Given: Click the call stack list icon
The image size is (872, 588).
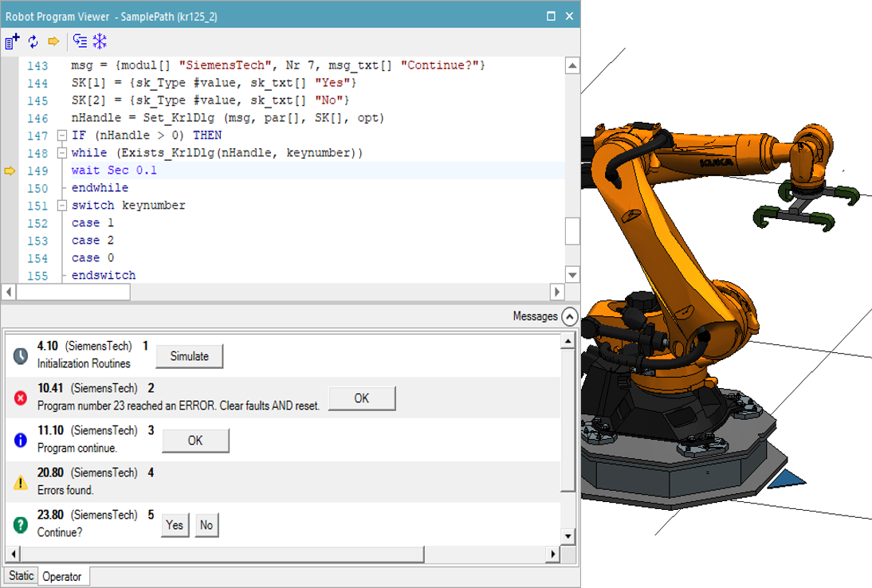Looking at the screenshot, I should click(80, 41).
